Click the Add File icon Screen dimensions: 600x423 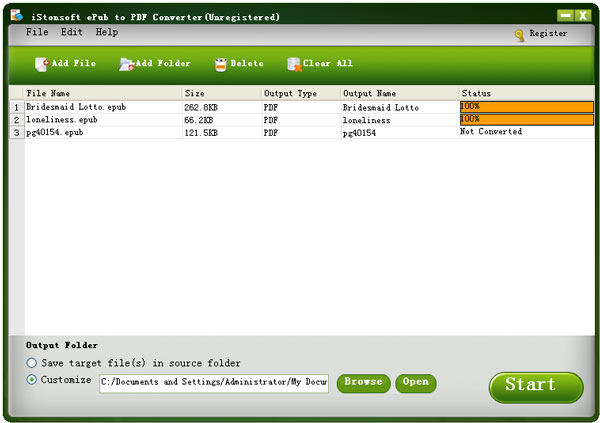coord(41,64)
